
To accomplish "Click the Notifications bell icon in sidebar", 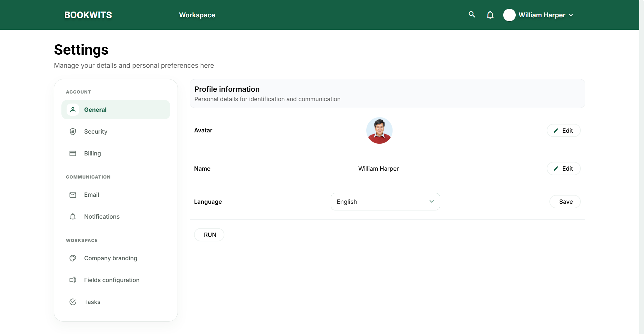I will click(x=73, y=216).
